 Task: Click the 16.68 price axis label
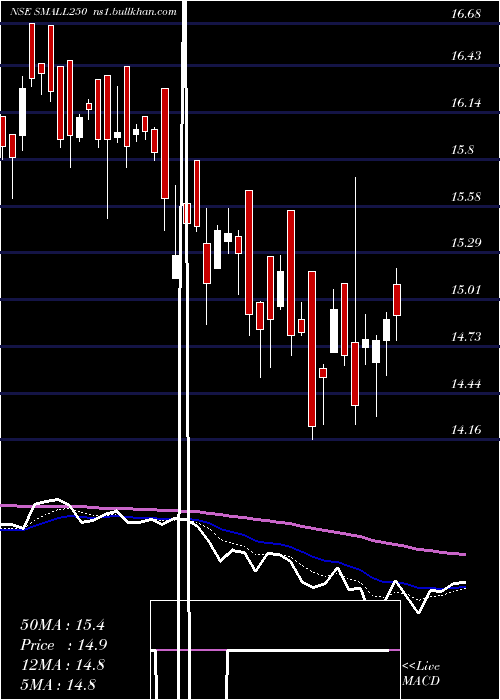point(466,14)
